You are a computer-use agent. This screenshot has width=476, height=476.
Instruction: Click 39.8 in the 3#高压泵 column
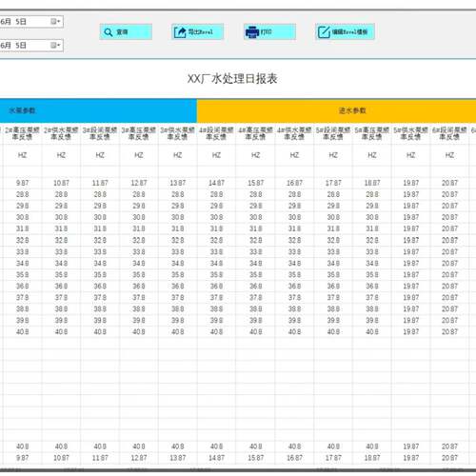pyautogui.click(x=139, y=320)
